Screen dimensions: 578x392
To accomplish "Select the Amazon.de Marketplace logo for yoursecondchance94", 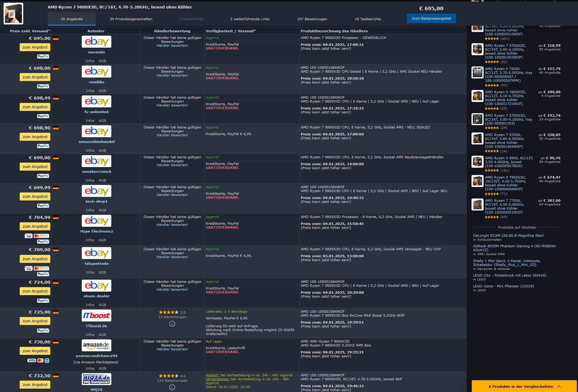I will pos(97,345).
